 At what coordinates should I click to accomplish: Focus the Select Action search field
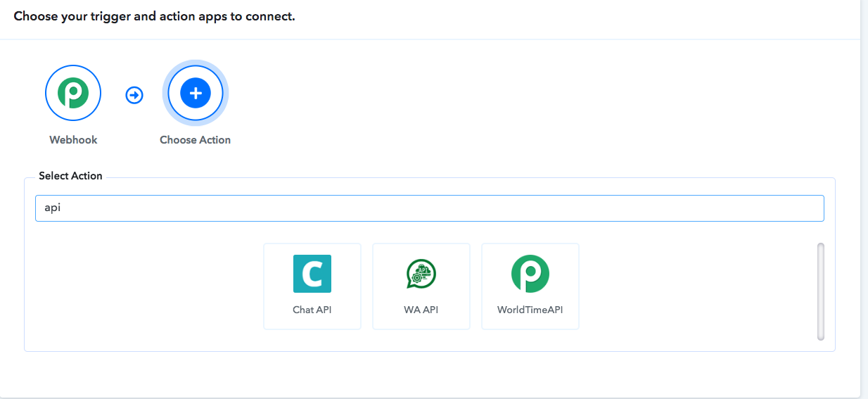point(429,208)
